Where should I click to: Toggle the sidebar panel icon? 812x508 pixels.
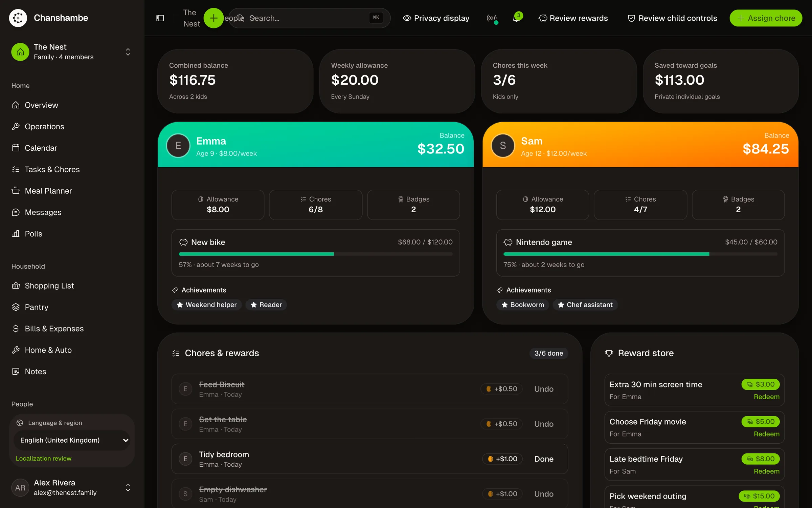[x=160, y=18]
